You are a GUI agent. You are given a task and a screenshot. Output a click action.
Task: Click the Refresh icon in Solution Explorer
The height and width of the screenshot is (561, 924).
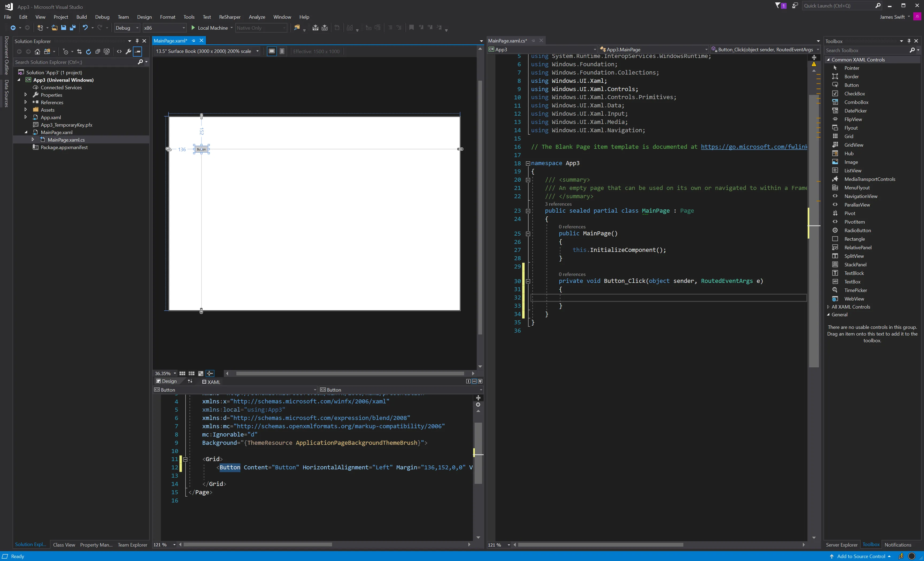pyautogui.click(x=88, y=52)
